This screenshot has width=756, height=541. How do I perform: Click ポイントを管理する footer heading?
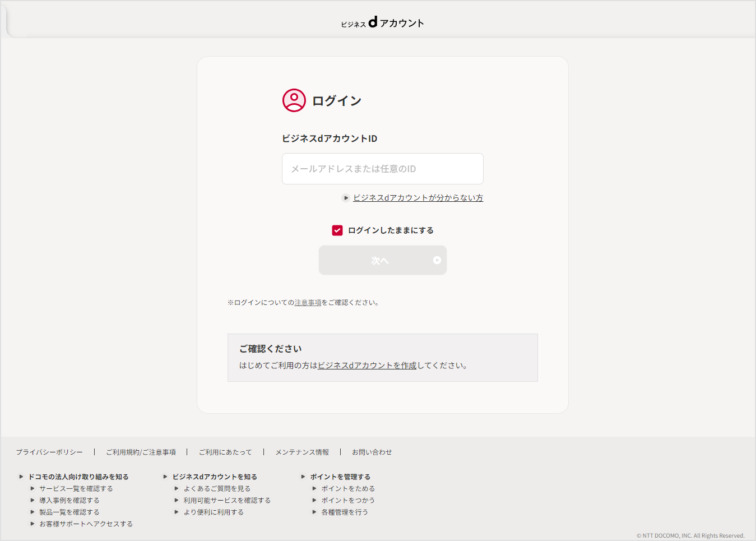(x=340, y=477)
